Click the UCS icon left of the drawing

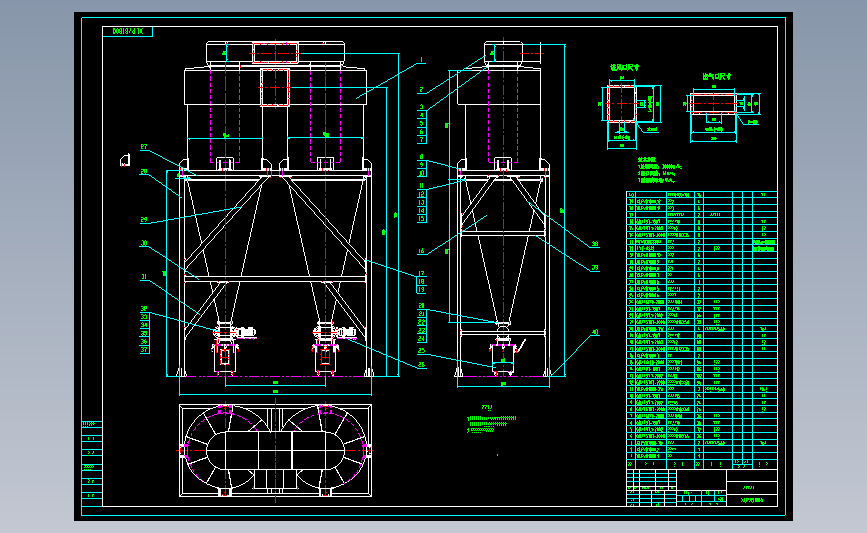click(x=125, y=160)
